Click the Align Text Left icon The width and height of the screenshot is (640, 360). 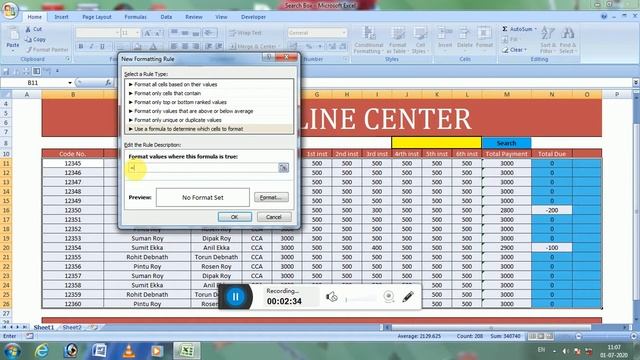174,47
